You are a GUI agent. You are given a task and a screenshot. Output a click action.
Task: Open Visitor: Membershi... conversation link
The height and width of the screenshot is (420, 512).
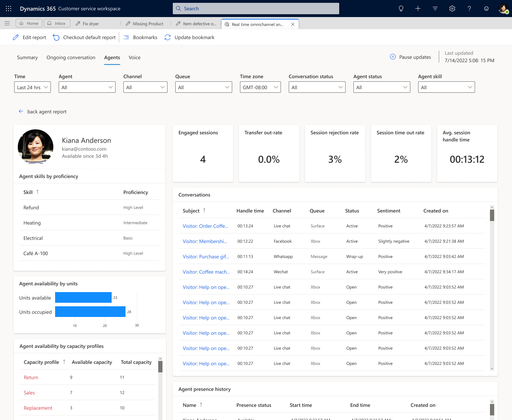(x=205, y=241)
